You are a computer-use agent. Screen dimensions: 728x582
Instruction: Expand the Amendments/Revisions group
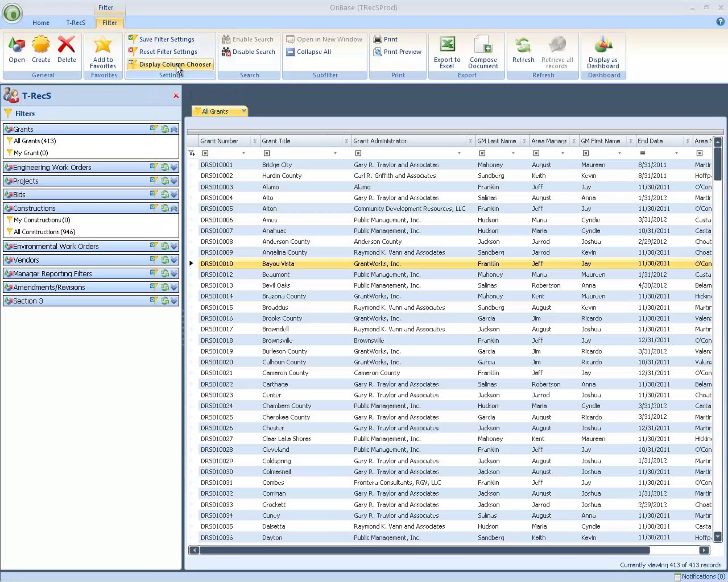(x=174, y=287)
